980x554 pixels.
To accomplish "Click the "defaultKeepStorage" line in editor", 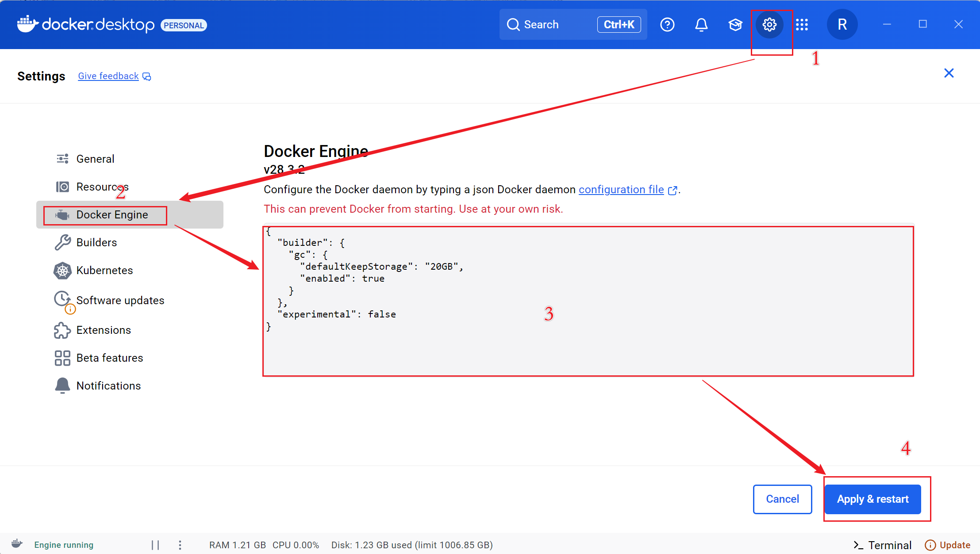I will (381, 267).
